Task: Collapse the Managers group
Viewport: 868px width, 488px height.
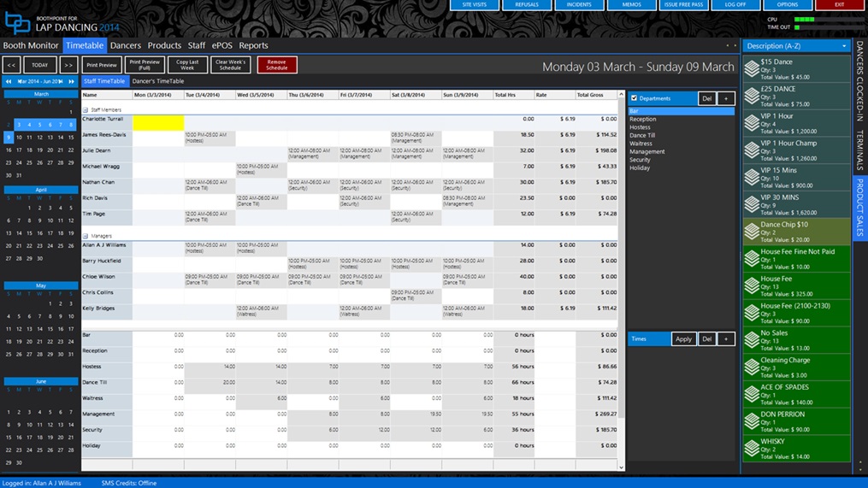Action: coord(86,236)
